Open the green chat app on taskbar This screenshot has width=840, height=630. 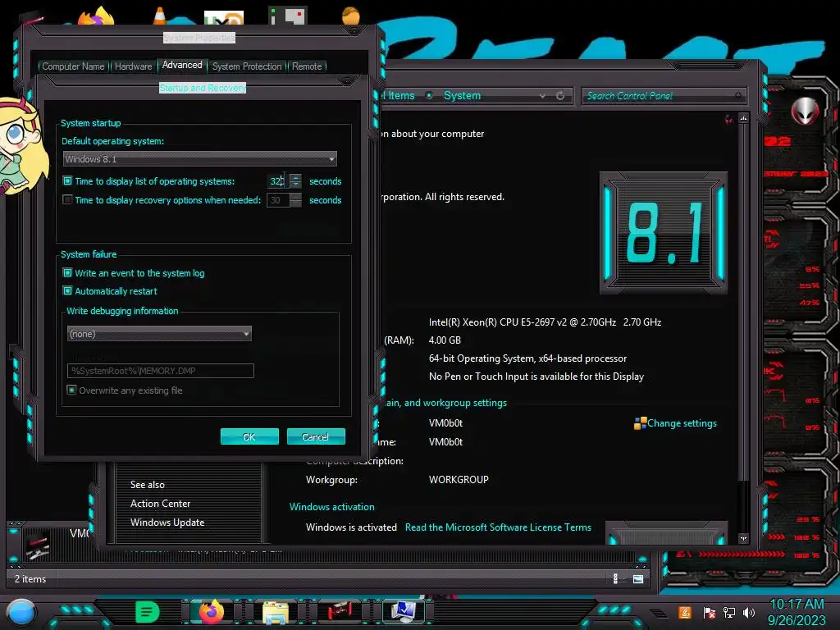(x=148, y=612)
